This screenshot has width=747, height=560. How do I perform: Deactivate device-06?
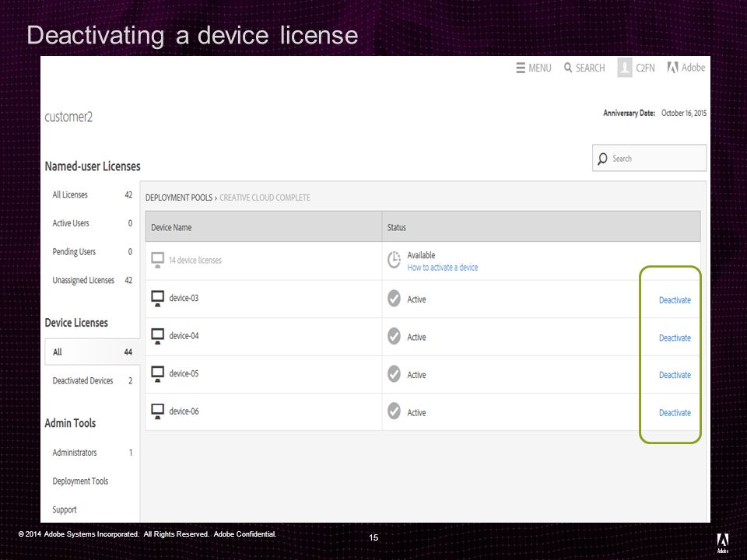(675, 412)
